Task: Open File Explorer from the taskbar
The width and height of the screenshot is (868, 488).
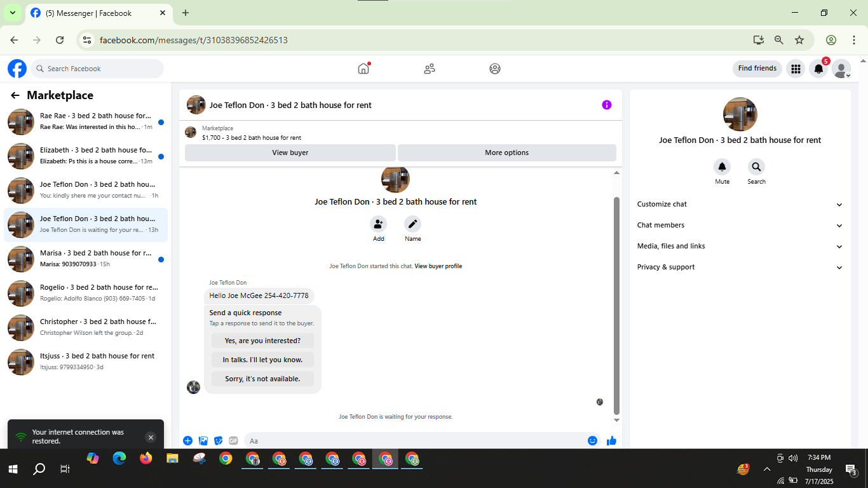Action: 173,458
